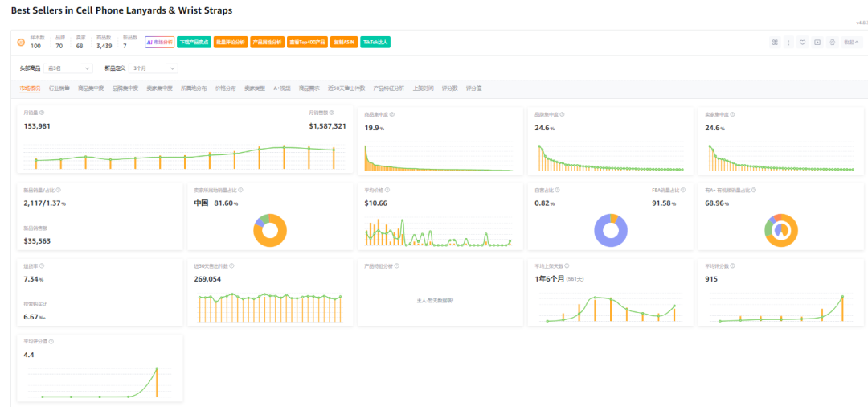Click the video play tutorial icon

817,42
